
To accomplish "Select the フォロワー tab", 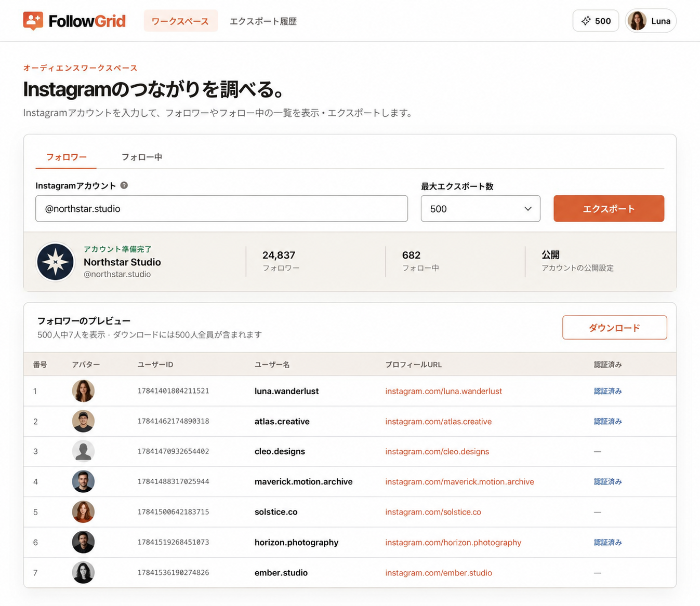I will coord(66,157).
